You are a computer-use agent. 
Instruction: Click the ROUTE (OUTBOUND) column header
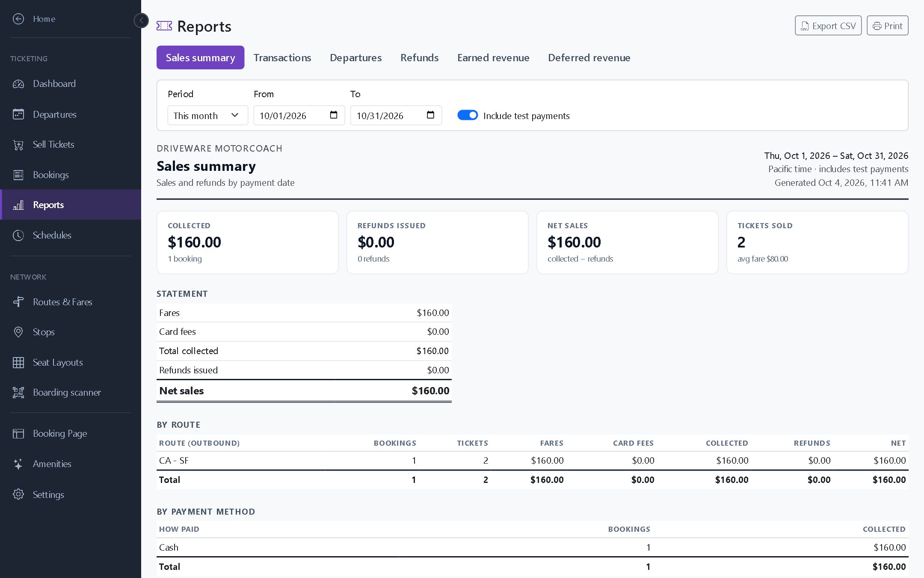(199, 443)
